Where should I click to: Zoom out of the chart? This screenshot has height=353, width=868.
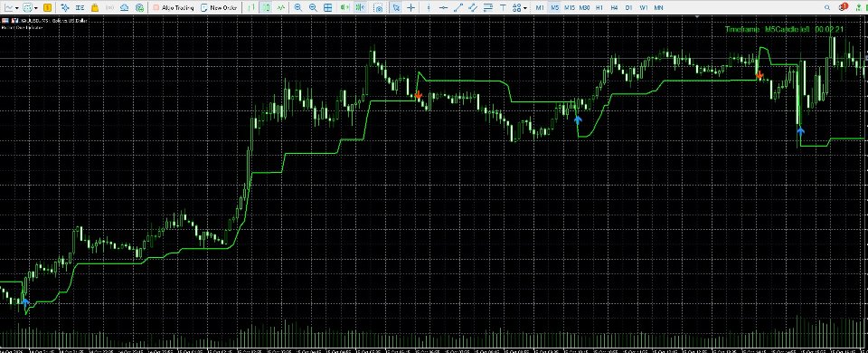point(313,8)
